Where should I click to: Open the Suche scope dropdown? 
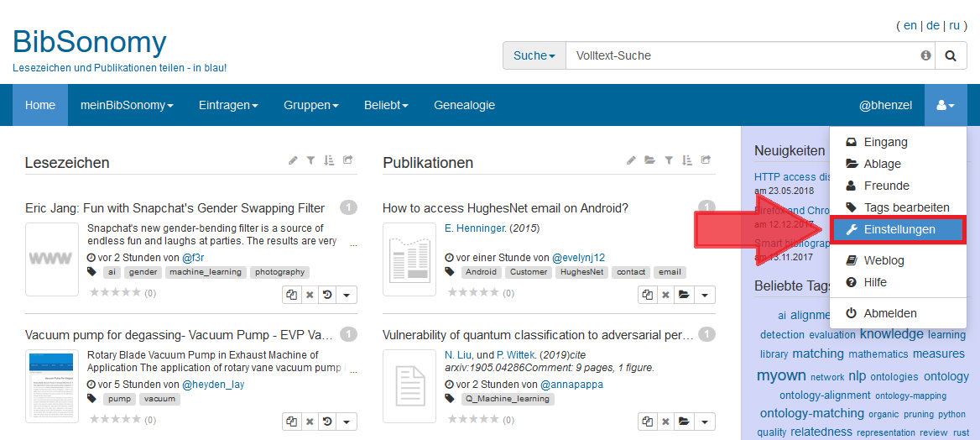(534, 55)
